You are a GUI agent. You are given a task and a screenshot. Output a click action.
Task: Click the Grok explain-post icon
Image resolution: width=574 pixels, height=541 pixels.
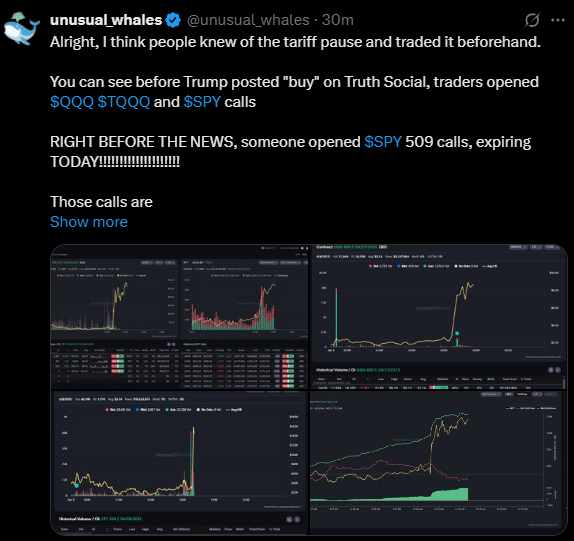pos(532,20)
